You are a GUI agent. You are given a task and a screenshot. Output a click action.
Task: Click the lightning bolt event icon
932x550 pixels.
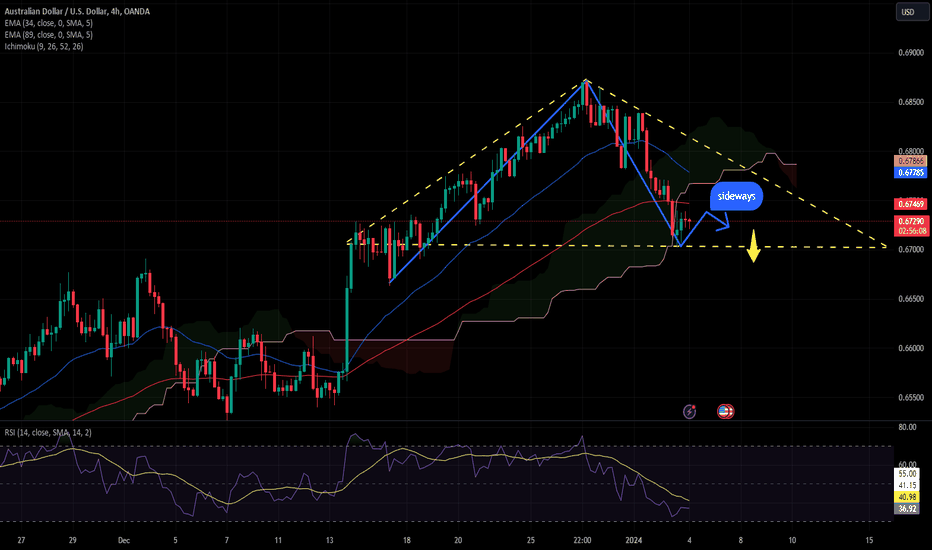pos(689,411)
